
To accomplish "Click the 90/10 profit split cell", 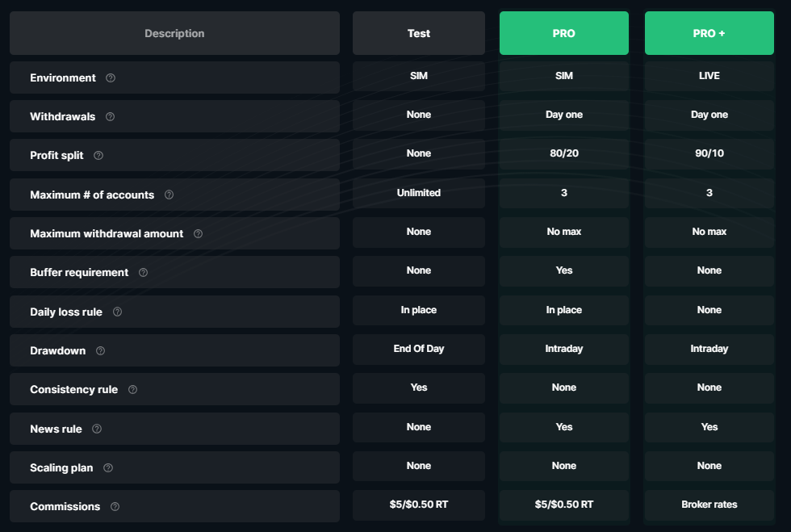I will click(x=709, y=153).
